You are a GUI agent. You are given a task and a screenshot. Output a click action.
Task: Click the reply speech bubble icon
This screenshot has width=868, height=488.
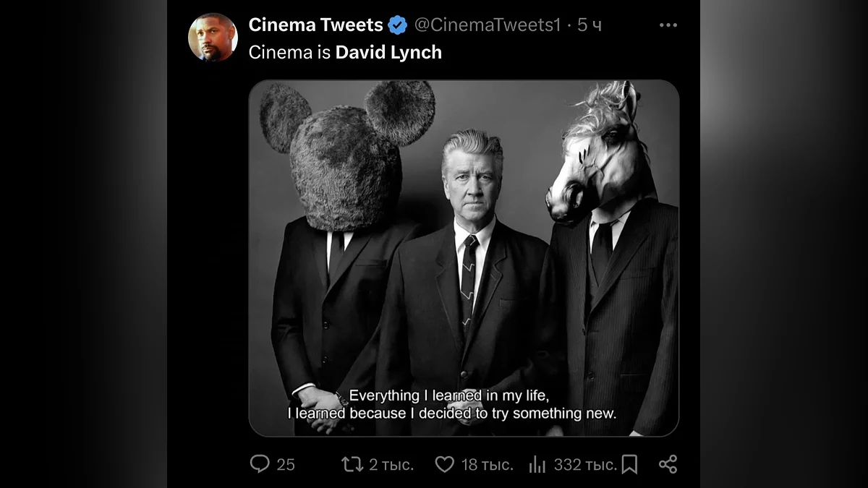point(260,464)
